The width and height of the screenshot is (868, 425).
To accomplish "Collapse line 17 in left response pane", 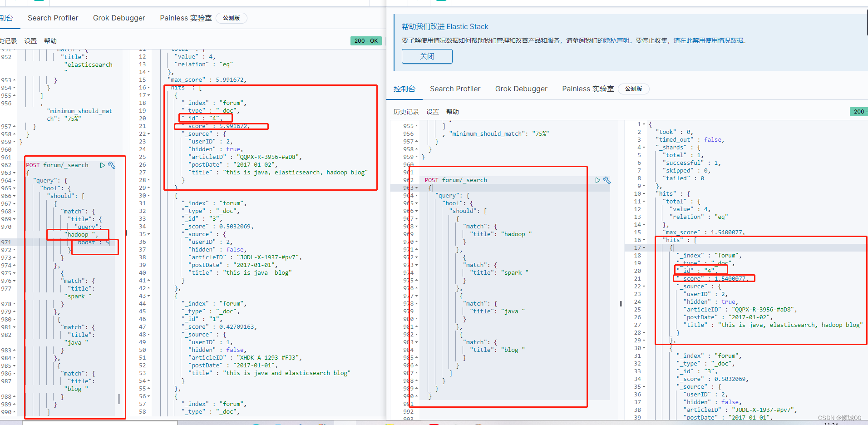I will (x=149, y=95).
